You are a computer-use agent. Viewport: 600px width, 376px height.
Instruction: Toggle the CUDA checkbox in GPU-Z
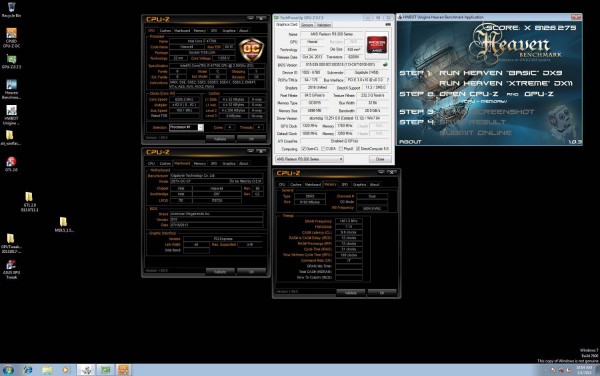click(323, 148)
